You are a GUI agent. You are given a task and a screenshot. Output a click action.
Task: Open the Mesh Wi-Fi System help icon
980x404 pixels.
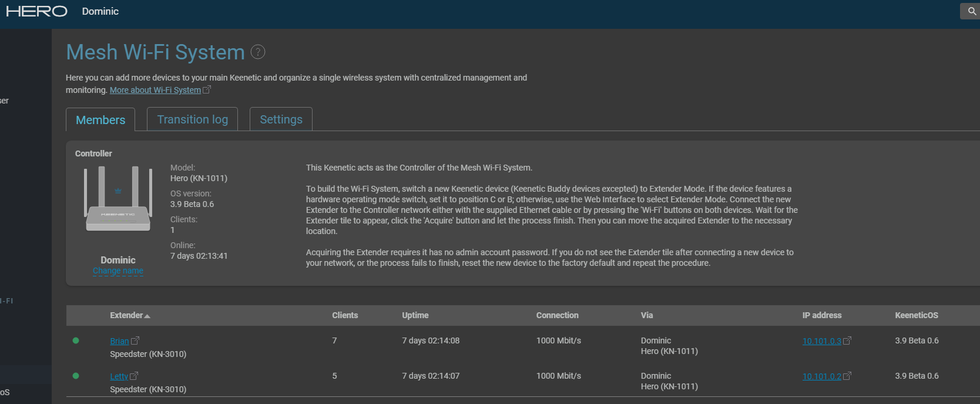click(x=258, y=52)
